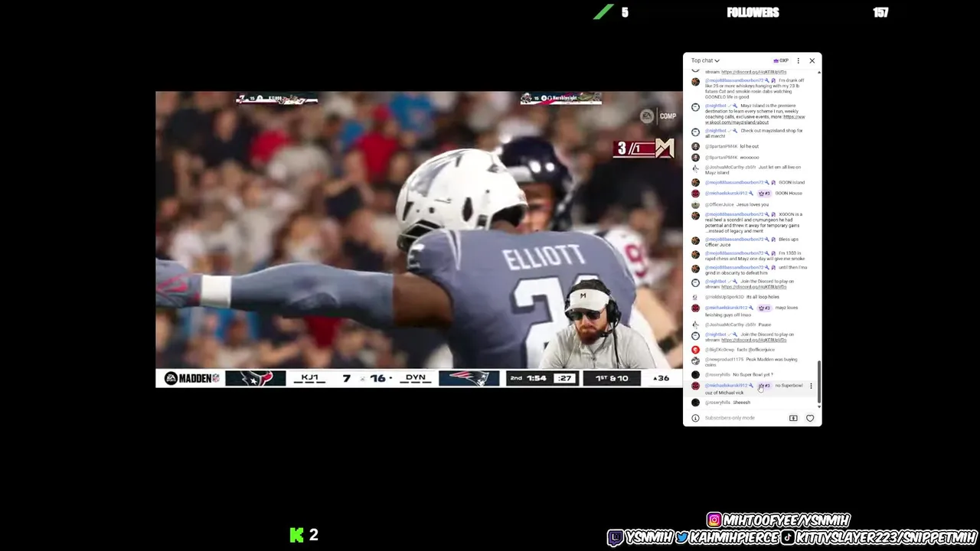Open the Super Chat dollar icon
This screenshot has width=980, height=551.
click(793, 418)
